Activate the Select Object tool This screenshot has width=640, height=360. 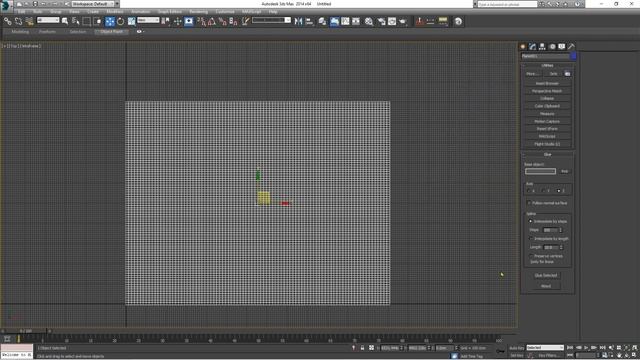pos(64,21)
